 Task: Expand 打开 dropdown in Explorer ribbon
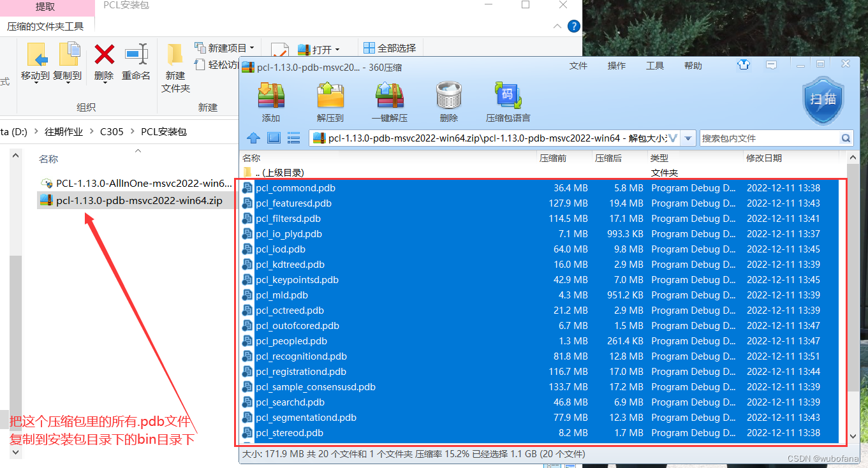coord(337,50)
